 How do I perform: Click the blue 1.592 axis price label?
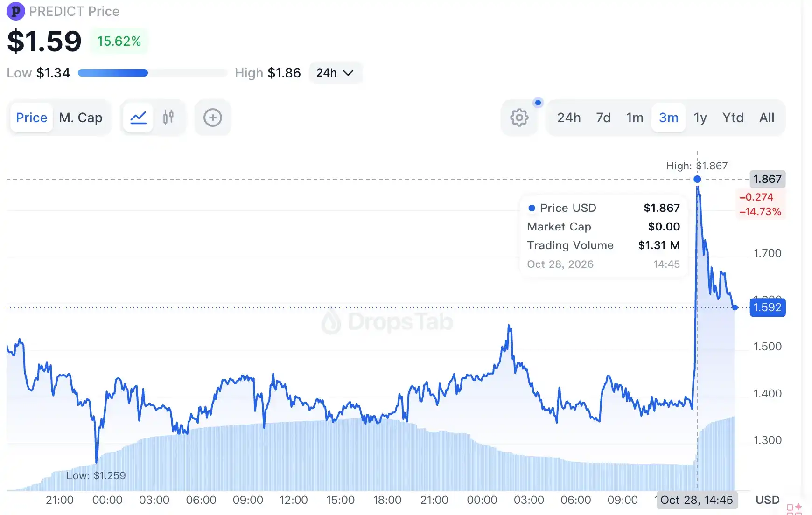(768, 307)
